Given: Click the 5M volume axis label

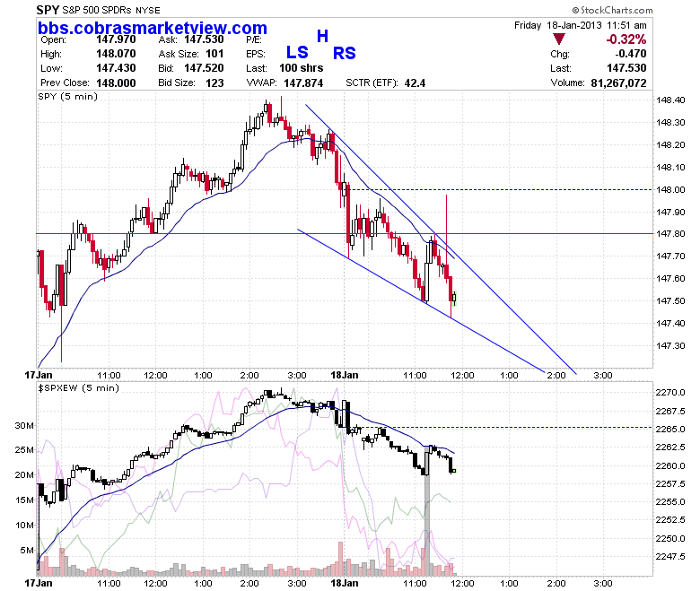Looking at the screenshot, I should click(27, 551).
